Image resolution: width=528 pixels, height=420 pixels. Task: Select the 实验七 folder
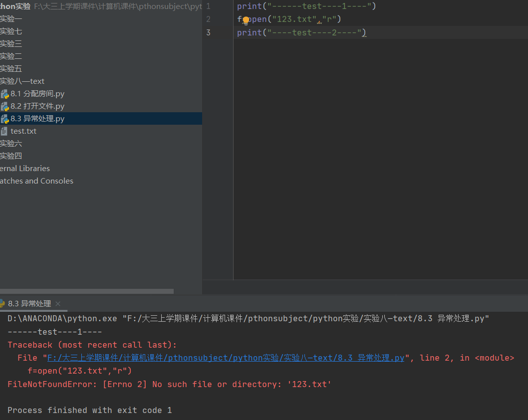click(x=11, y=31)
